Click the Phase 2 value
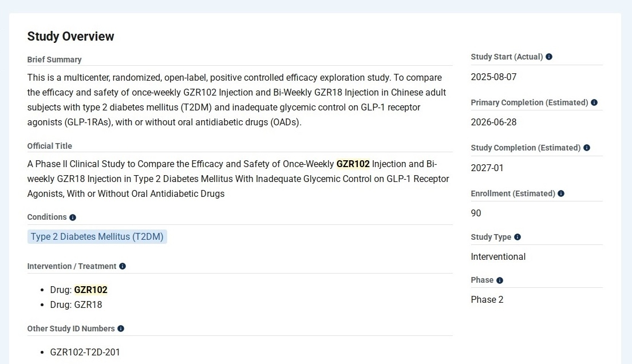This screenshot has width=632, height=364. coord(487,300)
